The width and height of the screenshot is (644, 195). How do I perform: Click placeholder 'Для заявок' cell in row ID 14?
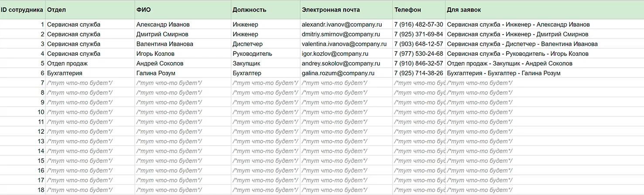pos(545,151)
